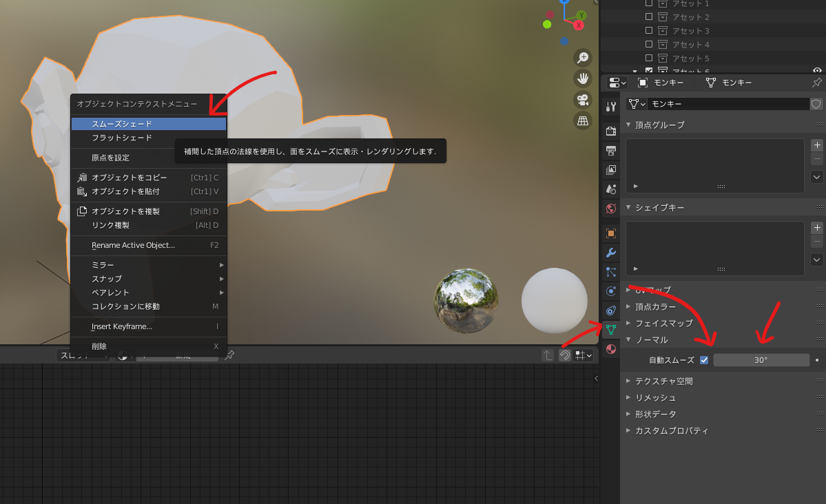Open the properties editor type dropdown
This screenshot has width=826, height=504.
(617, 83)
